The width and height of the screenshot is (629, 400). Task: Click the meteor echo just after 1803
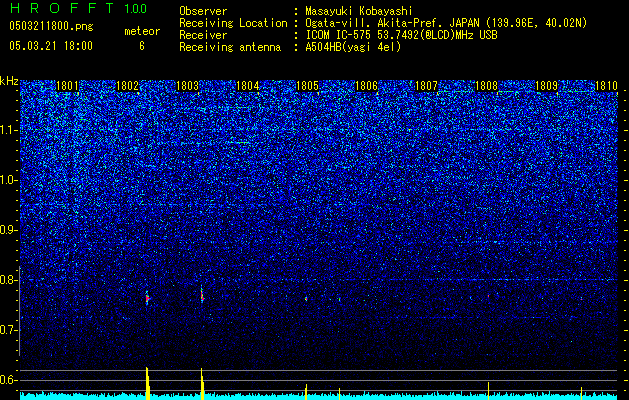tap(202, 295)
